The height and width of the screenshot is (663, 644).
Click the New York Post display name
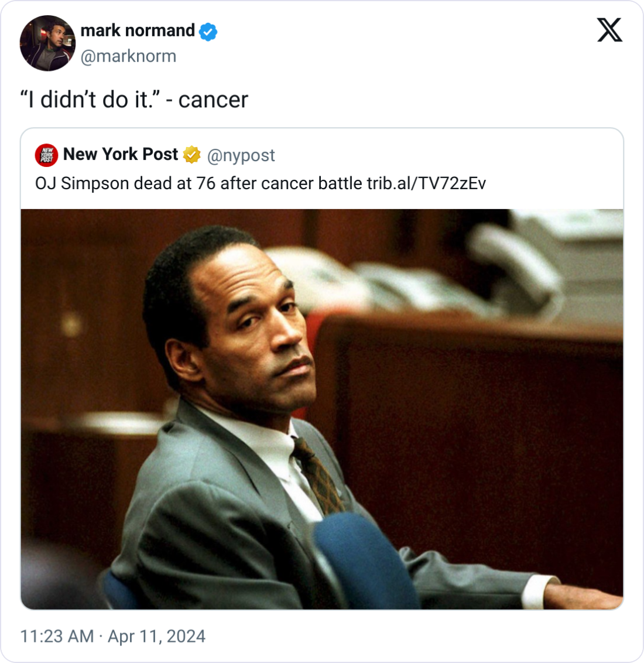[119, 155]
